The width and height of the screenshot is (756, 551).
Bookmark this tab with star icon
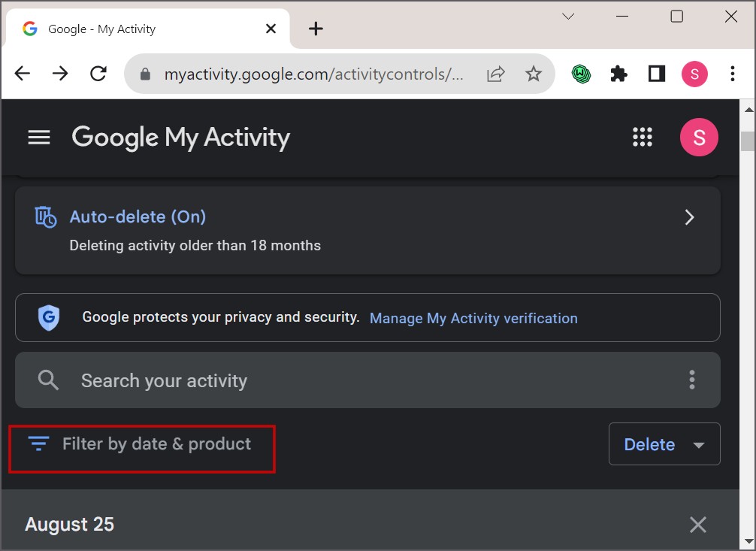click(x=534, y=74)
